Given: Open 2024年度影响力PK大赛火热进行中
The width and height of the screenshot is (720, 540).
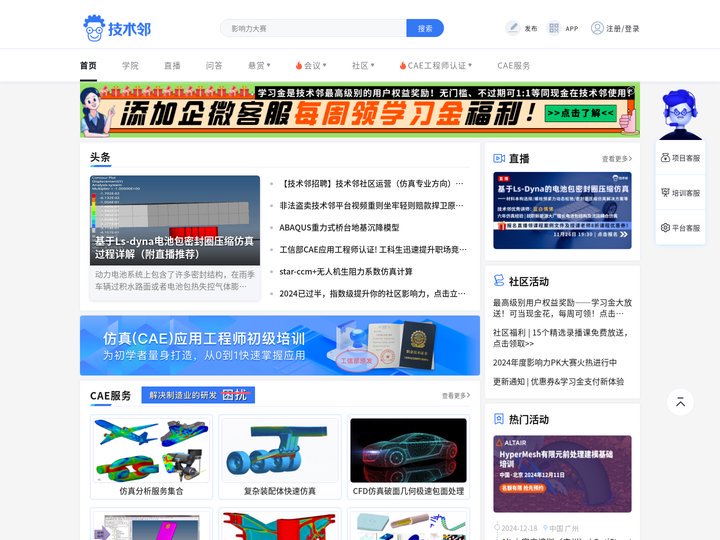Looking at the screenshot, I should pos(555,363).
